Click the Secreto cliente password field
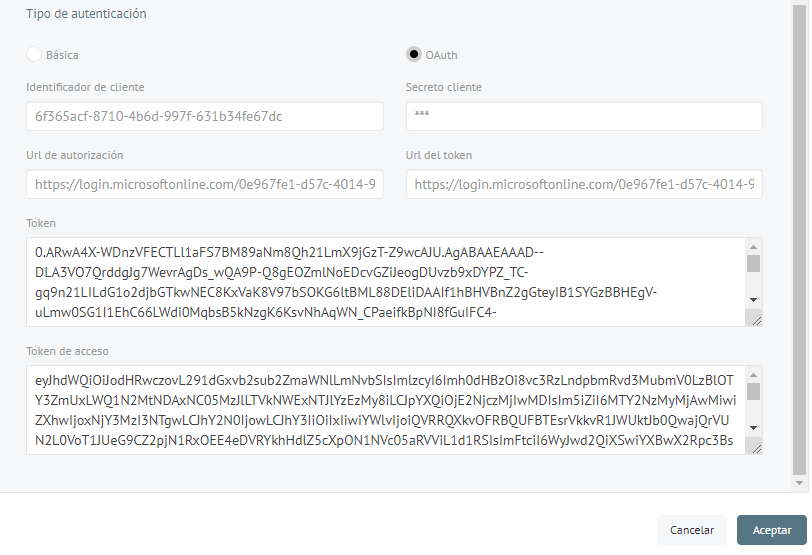This screenshot has width=812, height=555. point(584,116)
